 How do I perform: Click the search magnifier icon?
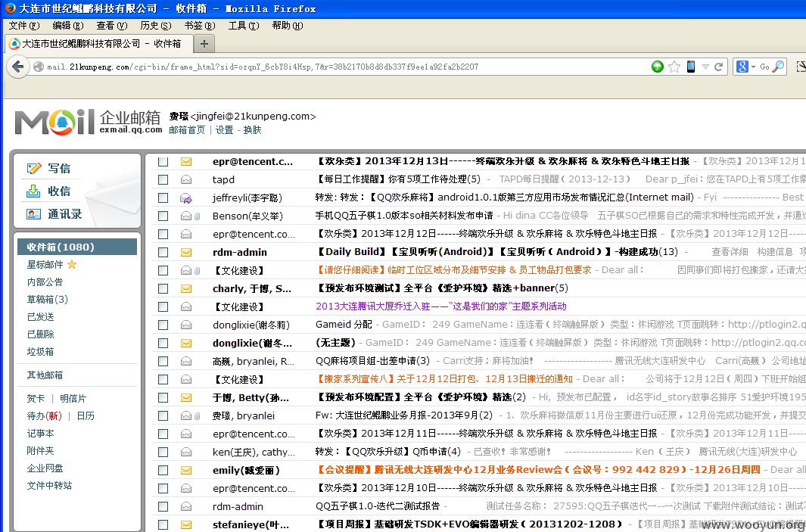[778, 67]
